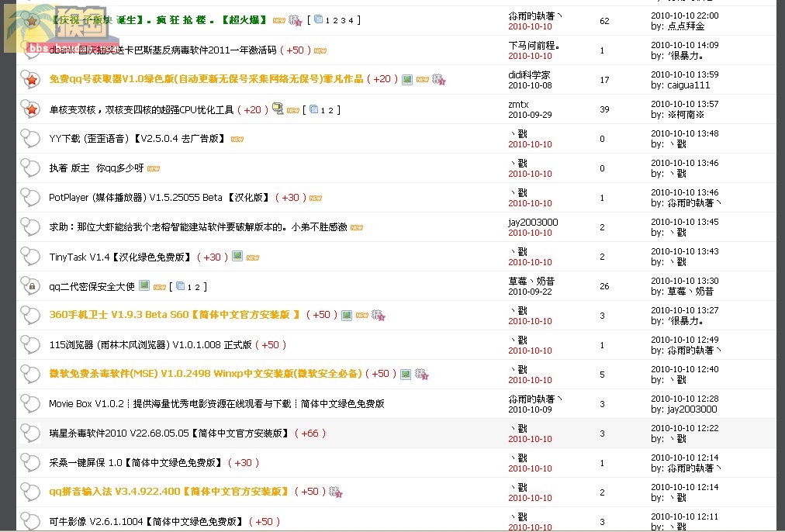Click multi-page icon on 疯狂抢楼 thread
The width and height of the screenshot is (785, 532).
[x=318, y=19]
